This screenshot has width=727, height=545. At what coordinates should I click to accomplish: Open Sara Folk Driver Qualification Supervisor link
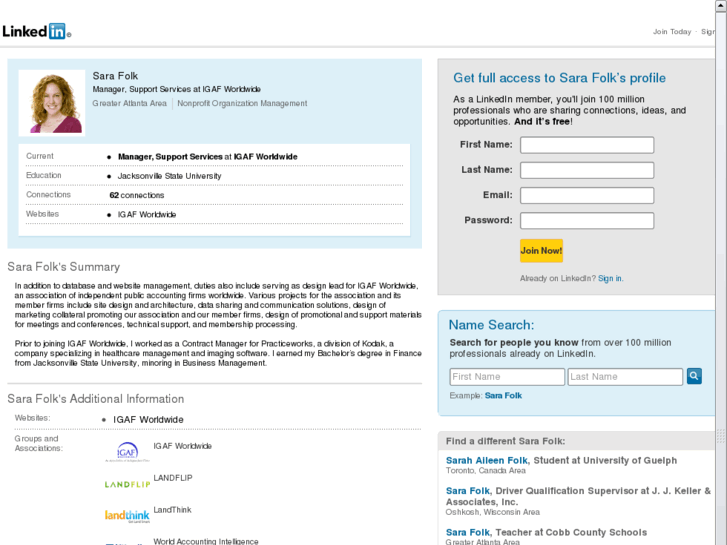pyautogui.click(x=467, y=491)
